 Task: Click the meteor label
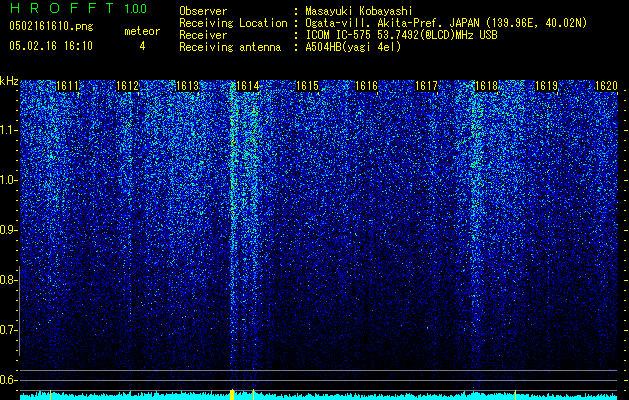(142, 31)
